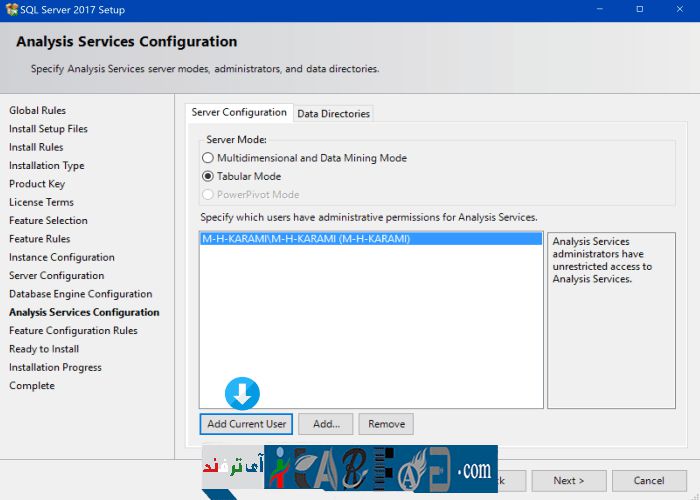Select Multidimensional and Data Mining Mode

click(x=208, y=158)
